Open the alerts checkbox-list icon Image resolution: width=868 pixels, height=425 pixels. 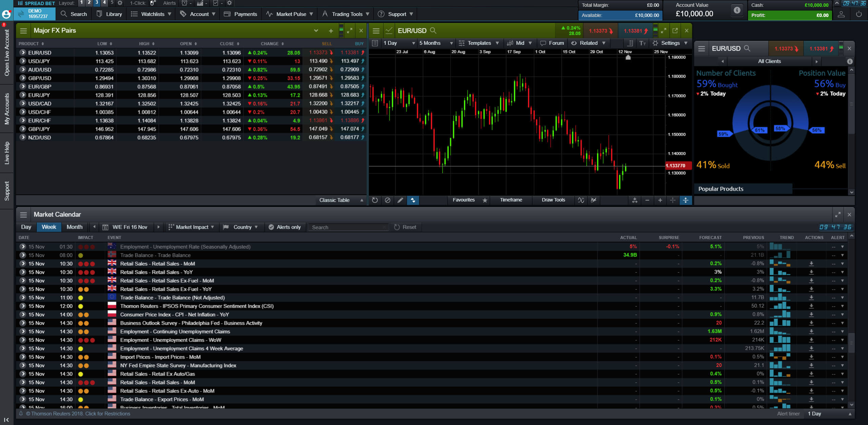click(216, 3)
